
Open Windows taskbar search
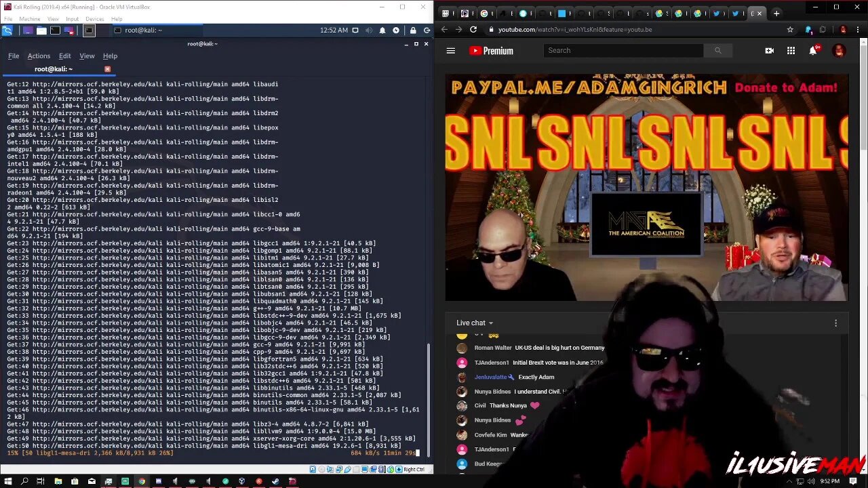[24, 481]
